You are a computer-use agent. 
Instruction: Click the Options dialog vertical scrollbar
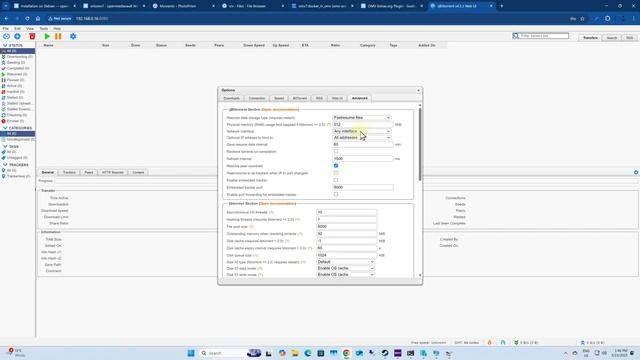pyautogui.click(x=420, y=144)
